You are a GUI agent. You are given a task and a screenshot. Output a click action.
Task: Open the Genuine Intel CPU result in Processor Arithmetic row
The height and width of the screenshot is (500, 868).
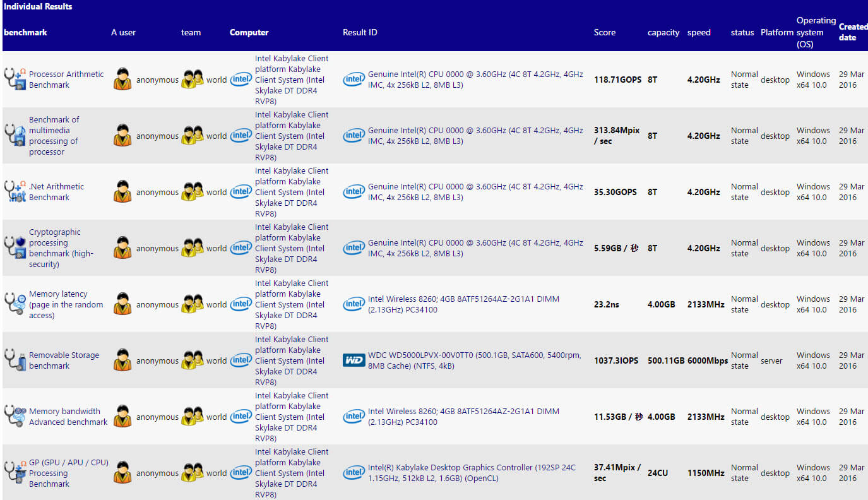475,80
